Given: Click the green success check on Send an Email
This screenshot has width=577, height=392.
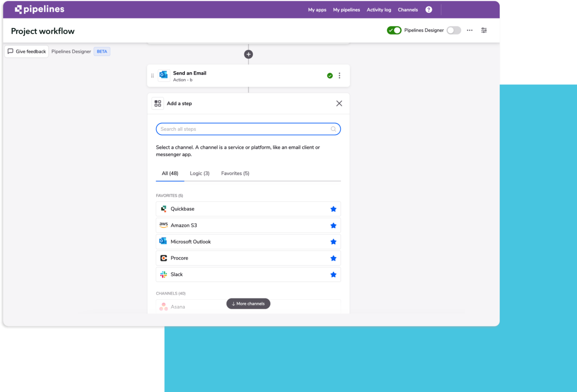Looking at the screenshot, I should 330,75.
